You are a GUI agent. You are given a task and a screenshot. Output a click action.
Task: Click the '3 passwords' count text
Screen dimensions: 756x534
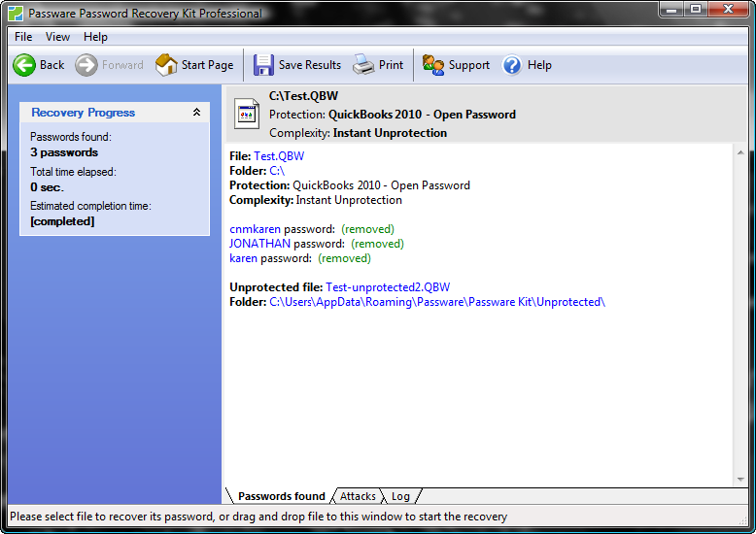click(64, 152)
